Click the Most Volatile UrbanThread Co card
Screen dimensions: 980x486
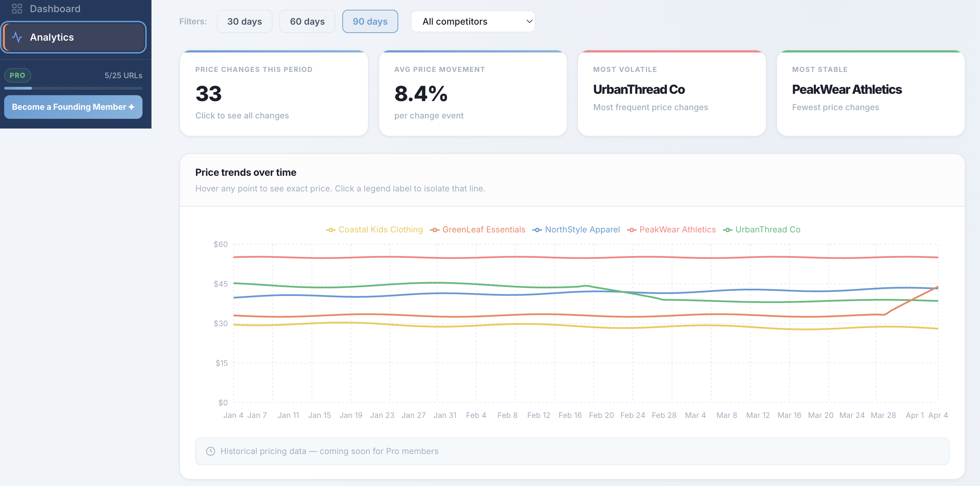(x=671, y=93)
